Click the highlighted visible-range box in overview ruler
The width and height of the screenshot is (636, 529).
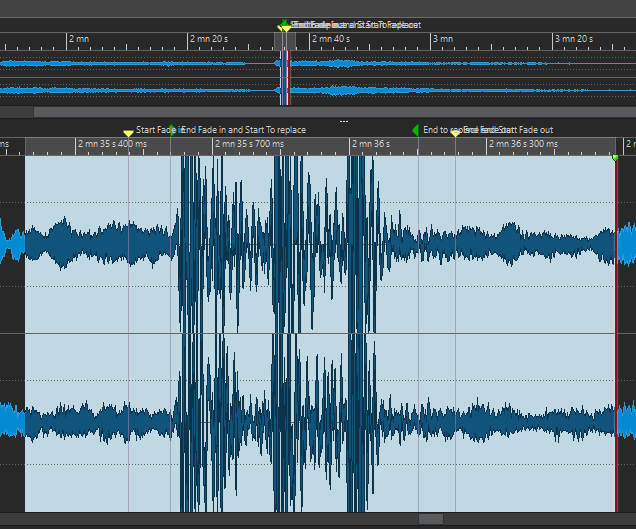(x=285, y=41)
